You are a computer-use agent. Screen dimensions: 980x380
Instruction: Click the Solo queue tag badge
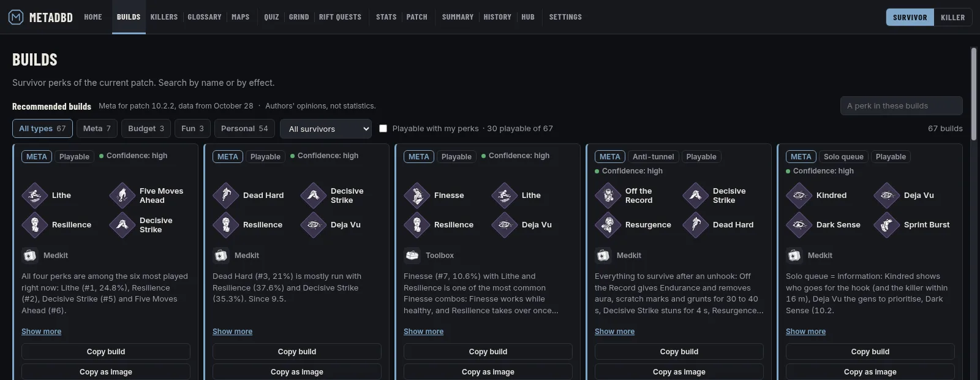click(843, 157)
